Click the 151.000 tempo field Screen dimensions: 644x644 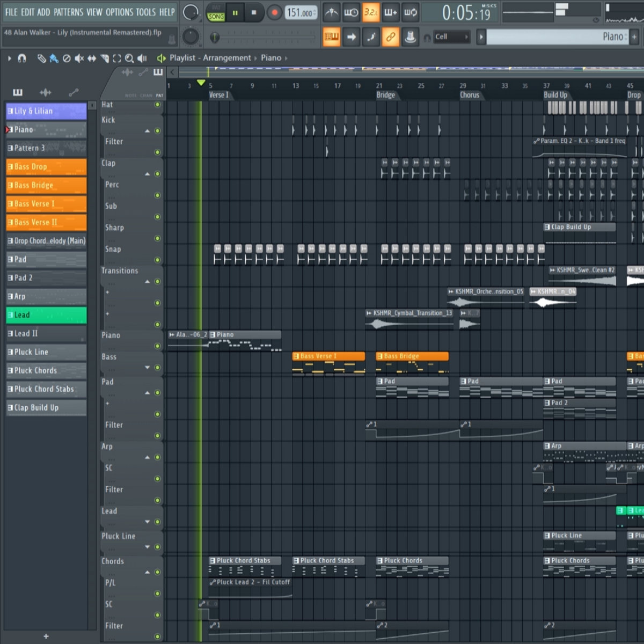click(302, 12)
